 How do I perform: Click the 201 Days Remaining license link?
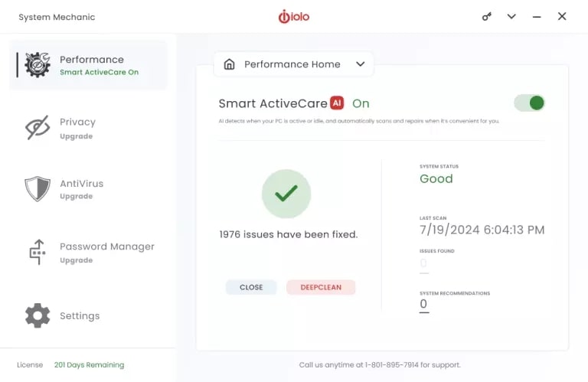pos(89,365)
